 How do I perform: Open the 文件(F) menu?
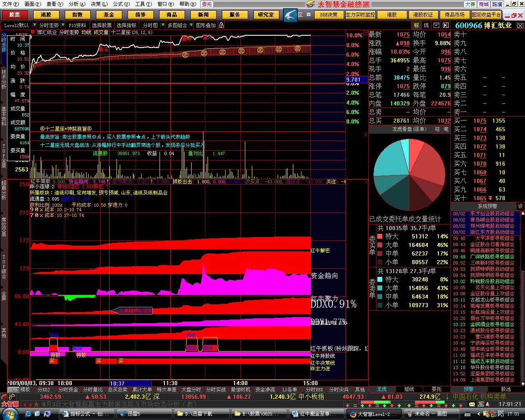click(x=10, y=4)
